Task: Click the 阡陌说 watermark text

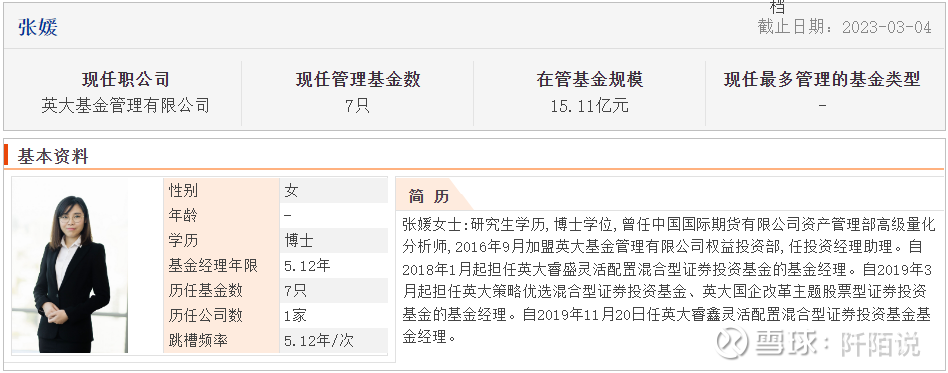Action: 880,343
